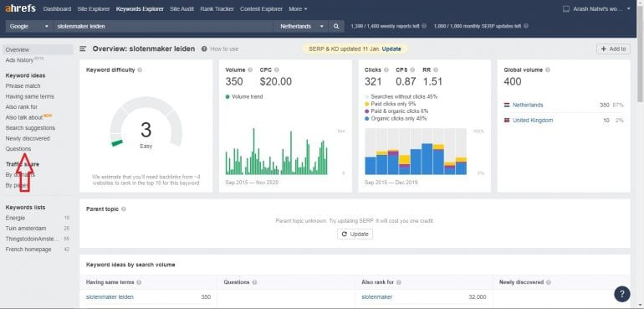This screenshot has width=644, height=309.
Task: Click the Add to button
Action: tap(613, 49)
